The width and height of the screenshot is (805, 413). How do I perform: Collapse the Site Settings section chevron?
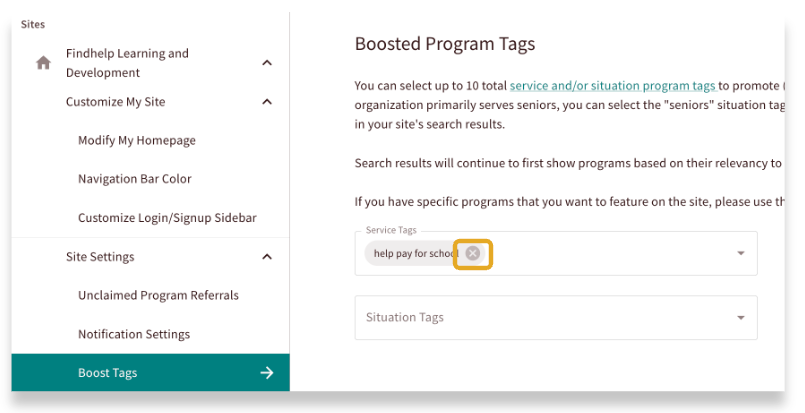pos(267,257)
